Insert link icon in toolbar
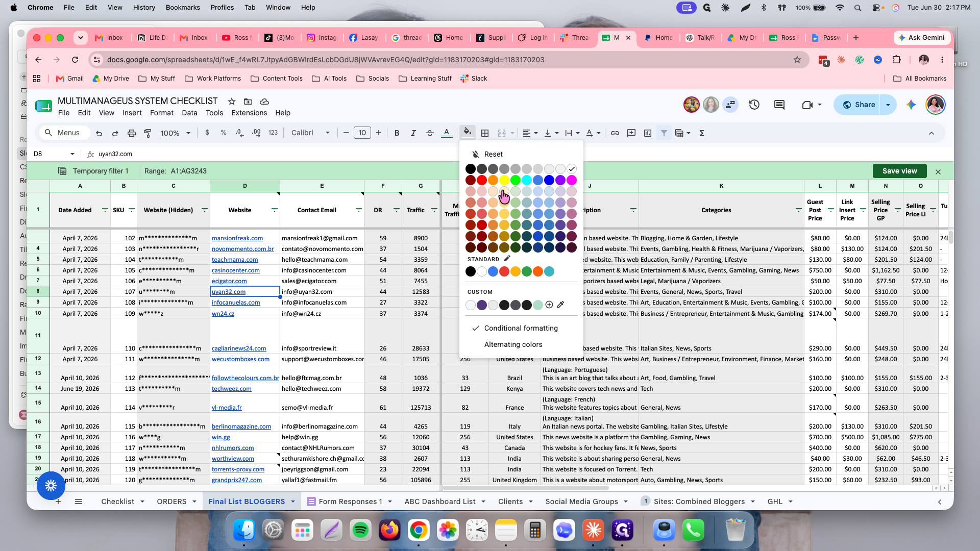The image size is (980, 551). coord(615,133)
